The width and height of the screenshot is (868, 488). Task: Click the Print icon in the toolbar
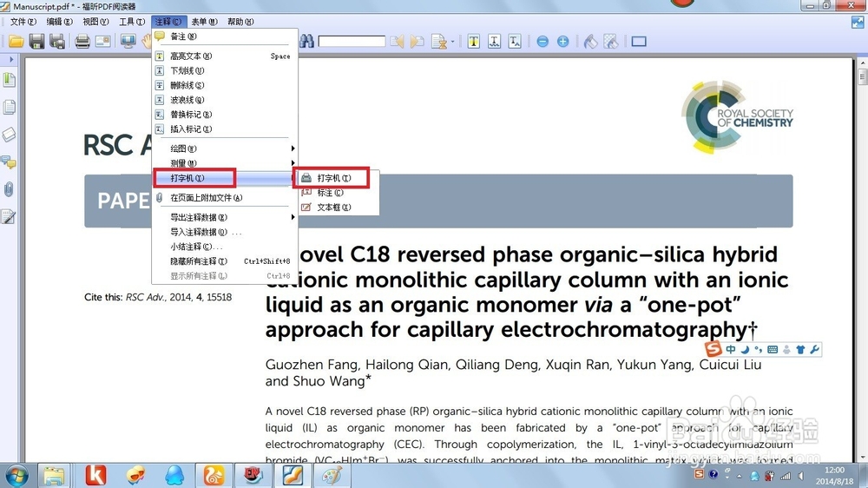click(82, 42)
